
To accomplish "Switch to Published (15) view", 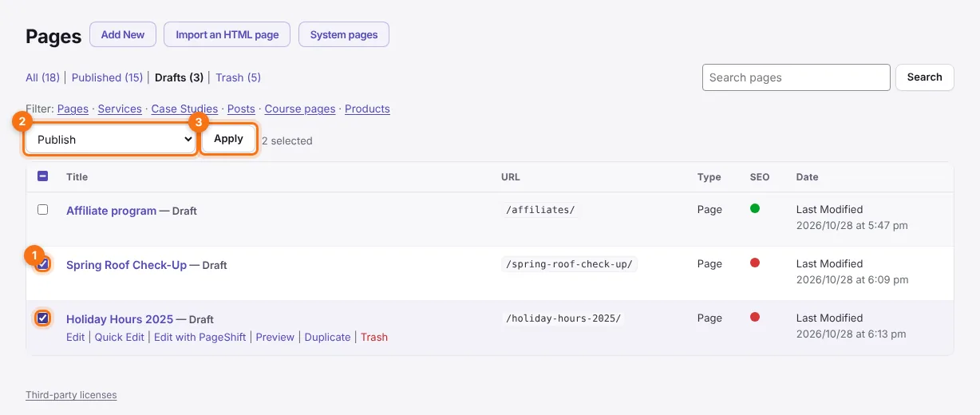I will tap(107, 77).
